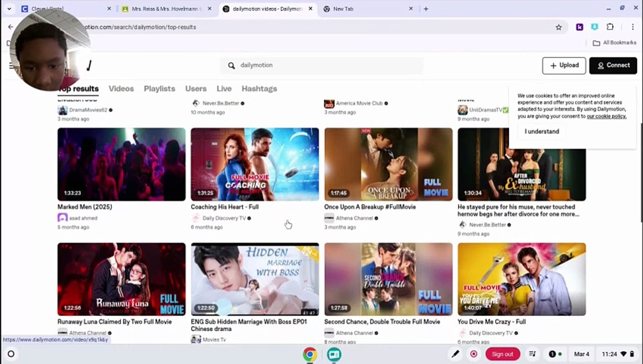Open Second Chance, Double Trouble Full Movie title
Image resolution: width=643 pixels, height=364 pixels.
pos(382,322)
